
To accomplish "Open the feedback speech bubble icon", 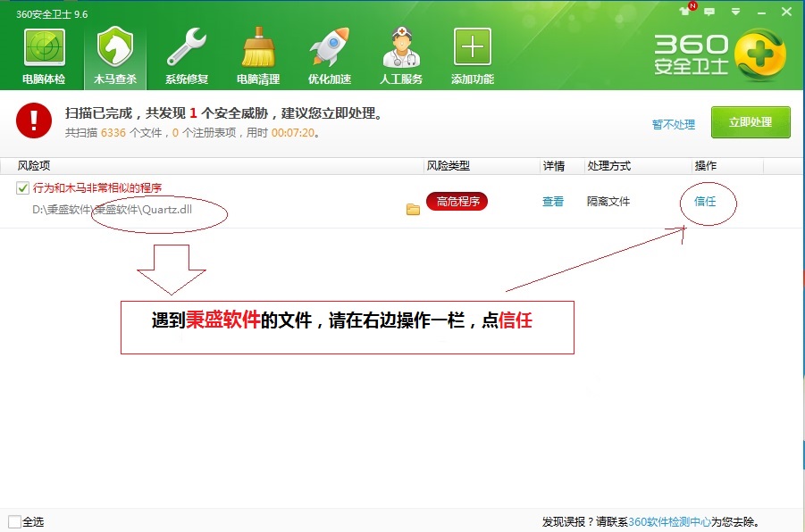I will [709, 12].
